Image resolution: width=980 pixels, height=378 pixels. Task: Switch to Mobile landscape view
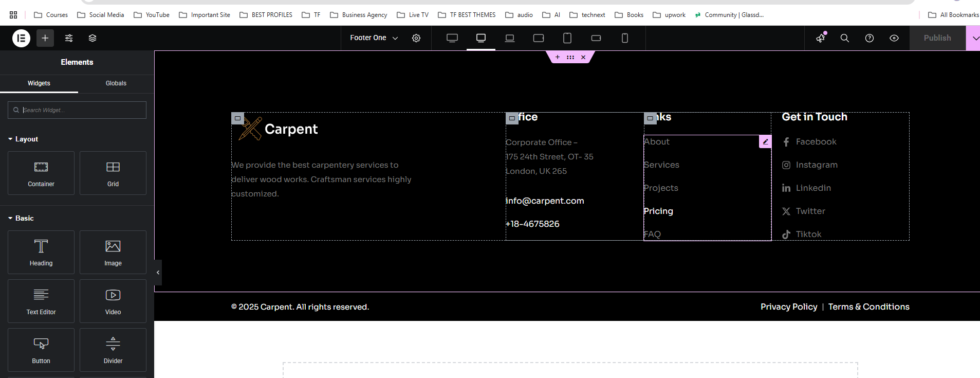[x=596, y=38]
